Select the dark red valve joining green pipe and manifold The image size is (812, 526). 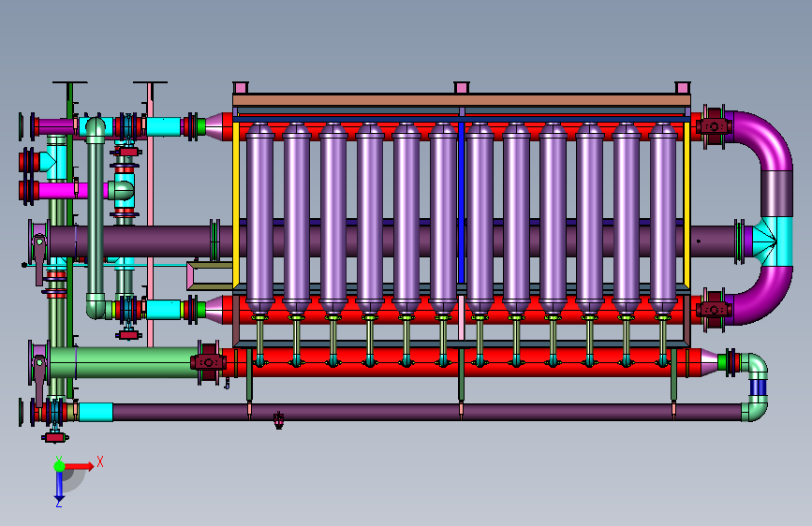[208, 362]
